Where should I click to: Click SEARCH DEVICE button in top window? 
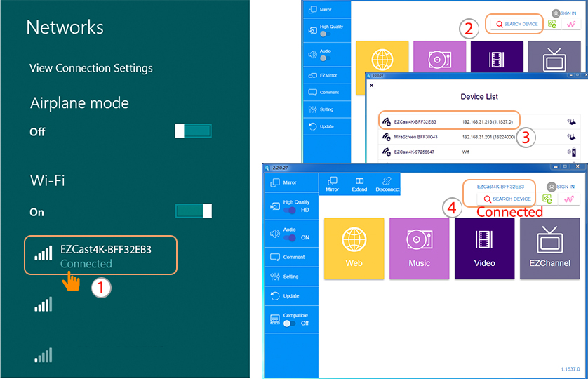click(x=516, y=24)
